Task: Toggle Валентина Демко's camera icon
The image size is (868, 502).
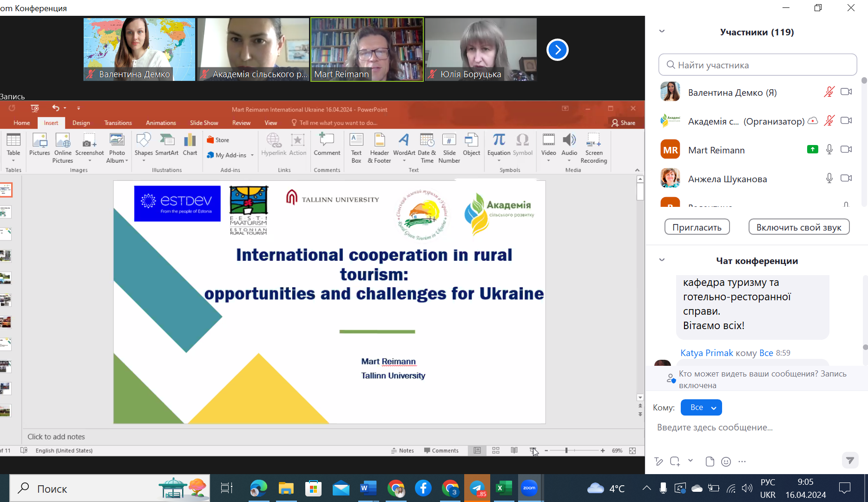Action: [x=846, y=92]
